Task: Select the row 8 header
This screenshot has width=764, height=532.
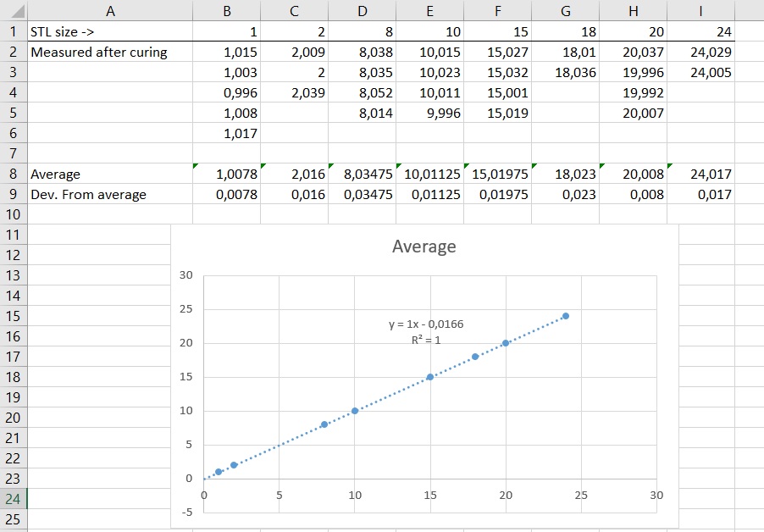Action: (13, 174)
